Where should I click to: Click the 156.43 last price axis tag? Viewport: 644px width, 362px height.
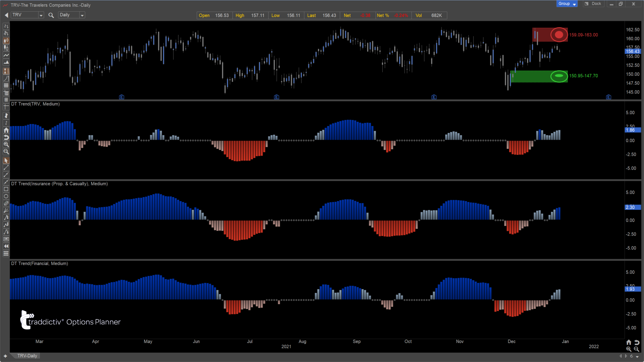[633, 51]
